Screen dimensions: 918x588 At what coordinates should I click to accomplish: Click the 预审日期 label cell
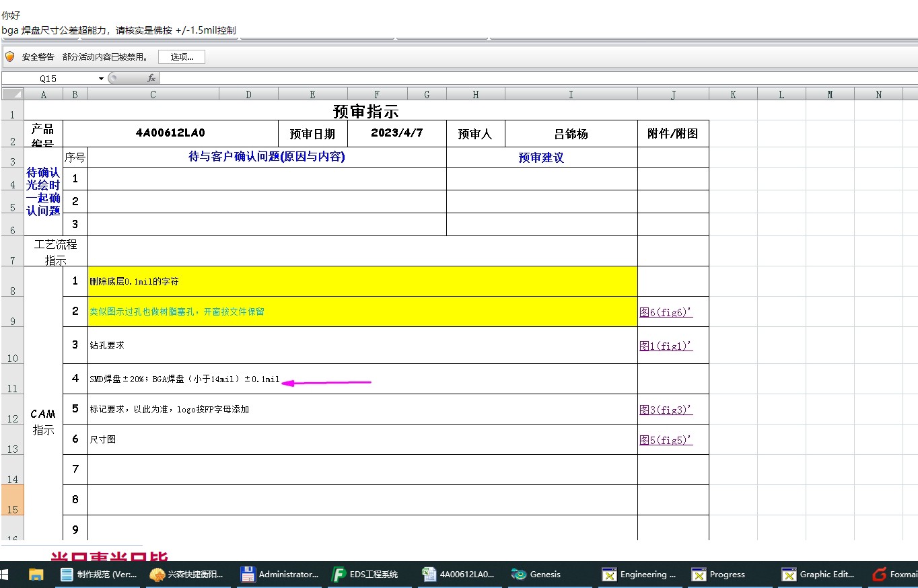pyautogui.click(x=313, y=134)
